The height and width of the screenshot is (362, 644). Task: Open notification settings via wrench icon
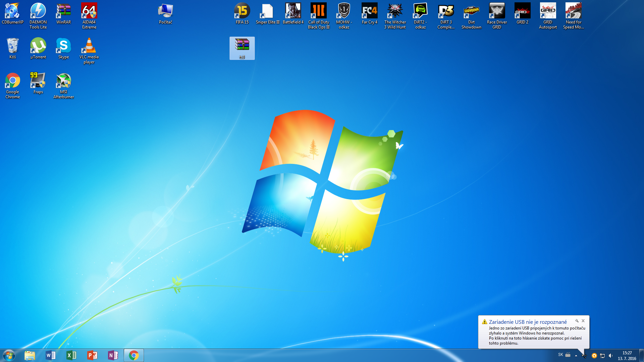577,321
